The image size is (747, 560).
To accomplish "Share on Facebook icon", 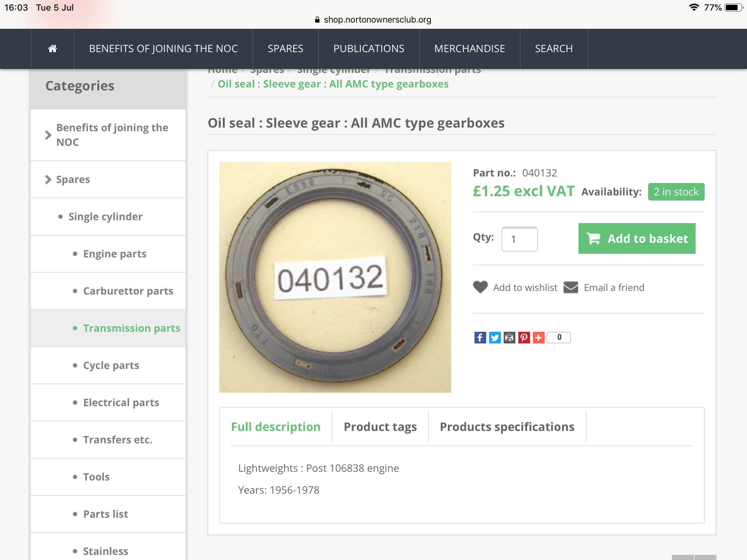I will (x=480, y=338).
